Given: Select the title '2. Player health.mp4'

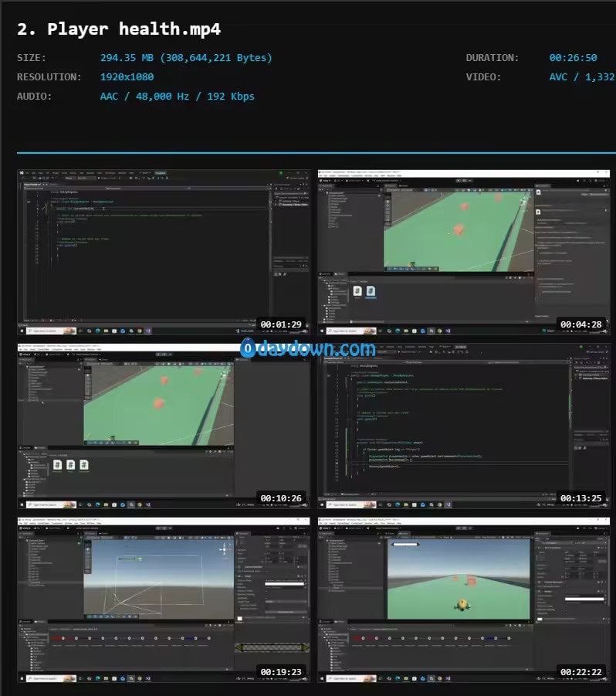Looking at the screenshot, I should (119, 29).
